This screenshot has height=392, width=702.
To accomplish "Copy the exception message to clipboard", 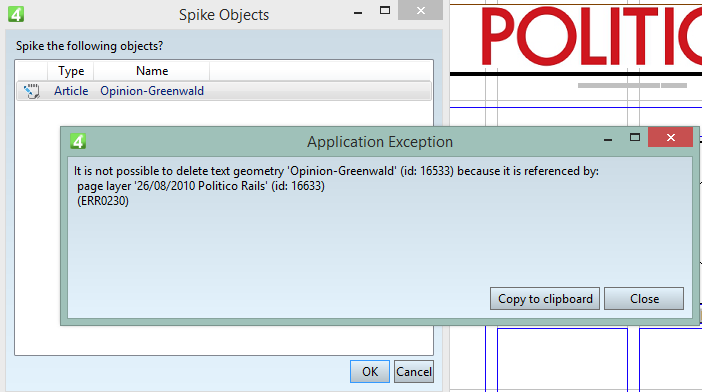I will coord(545,298).
